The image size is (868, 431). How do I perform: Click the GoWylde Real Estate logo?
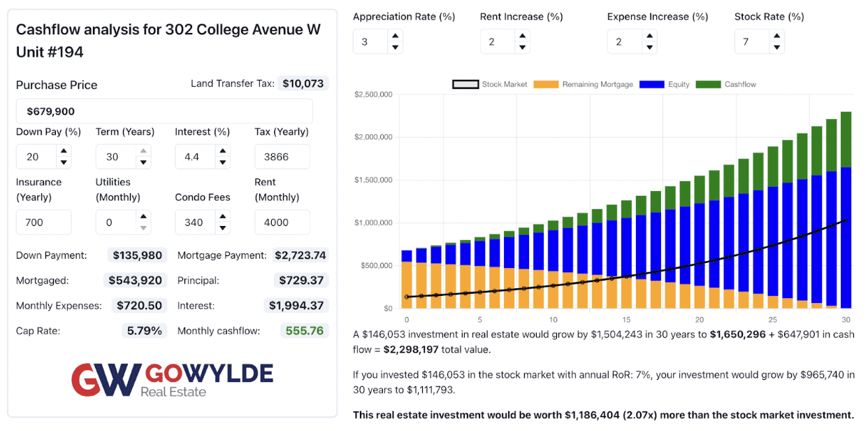click(x=171, y=381)
